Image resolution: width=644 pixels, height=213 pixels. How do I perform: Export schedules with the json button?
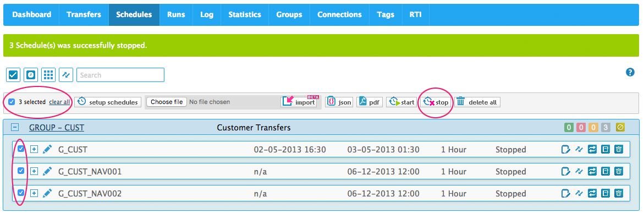[x=339, y=102]
